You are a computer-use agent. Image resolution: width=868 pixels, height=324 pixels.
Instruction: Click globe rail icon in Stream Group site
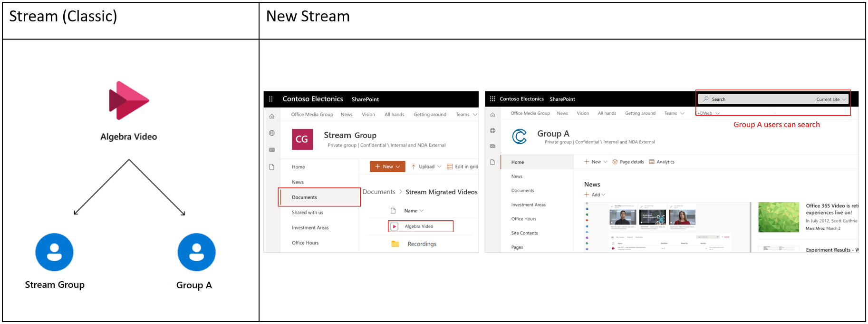pos(272,133)
